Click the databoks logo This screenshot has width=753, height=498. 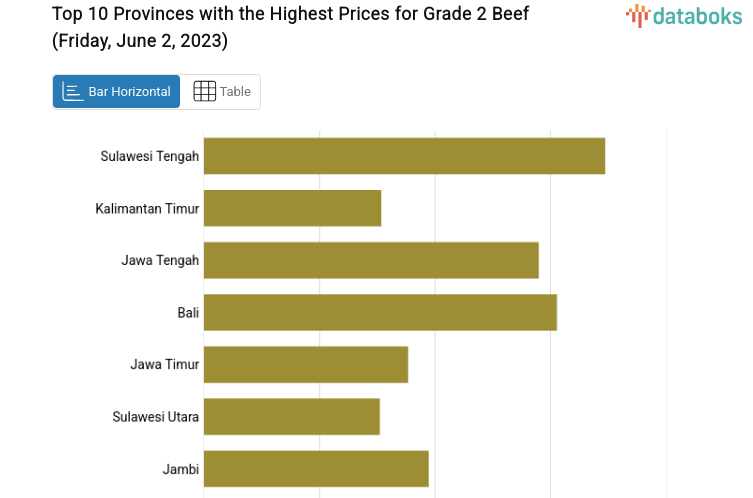684,15
